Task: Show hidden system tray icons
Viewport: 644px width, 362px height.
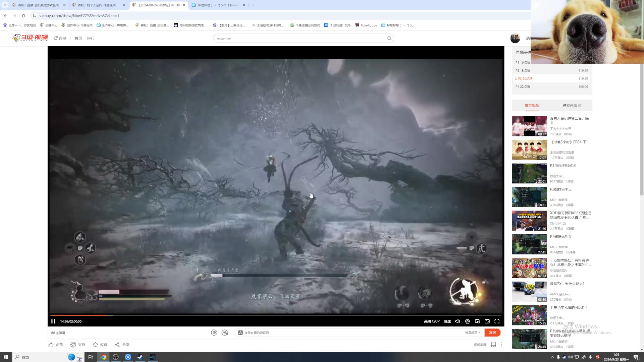Action: click(552, 357)
